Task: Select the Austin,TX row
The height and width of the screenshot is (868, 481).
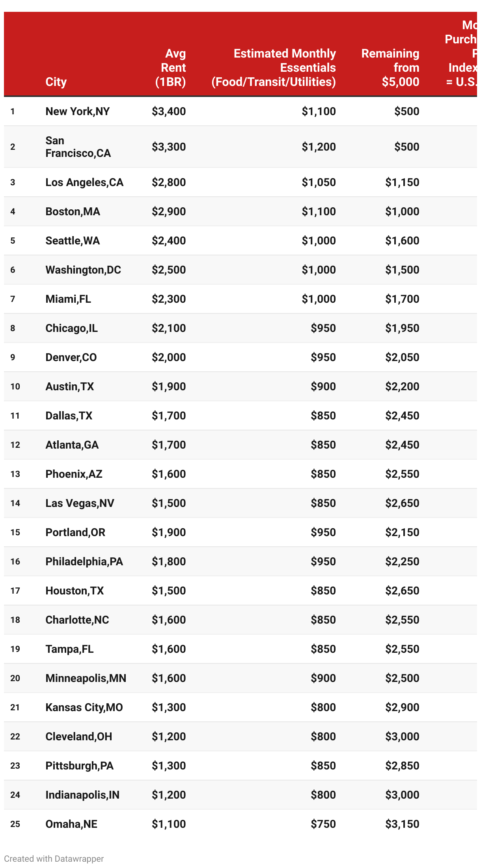Action: pyautogui.click(x=240, y=386)
